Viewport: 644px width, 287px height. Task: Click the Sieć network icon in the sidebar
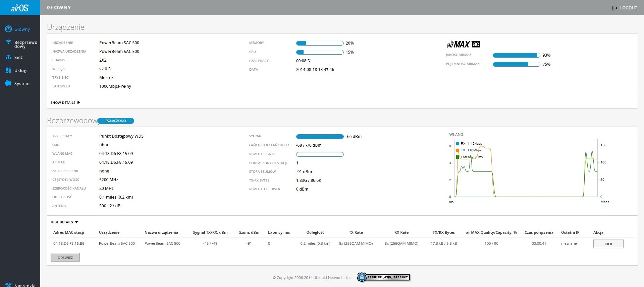click(x=8, y=57)
